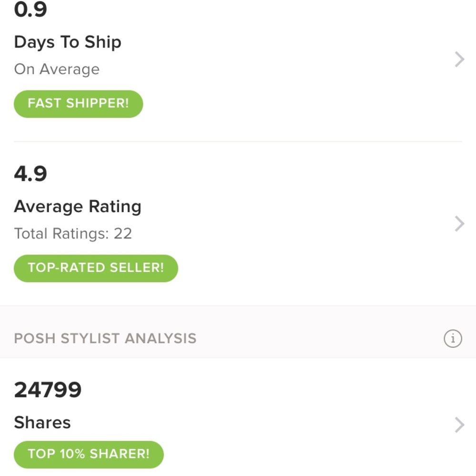This screenshot has width=476, height=476.
Task: Open the Shares label
Action: pyautogui.click(x=42, y=423)
